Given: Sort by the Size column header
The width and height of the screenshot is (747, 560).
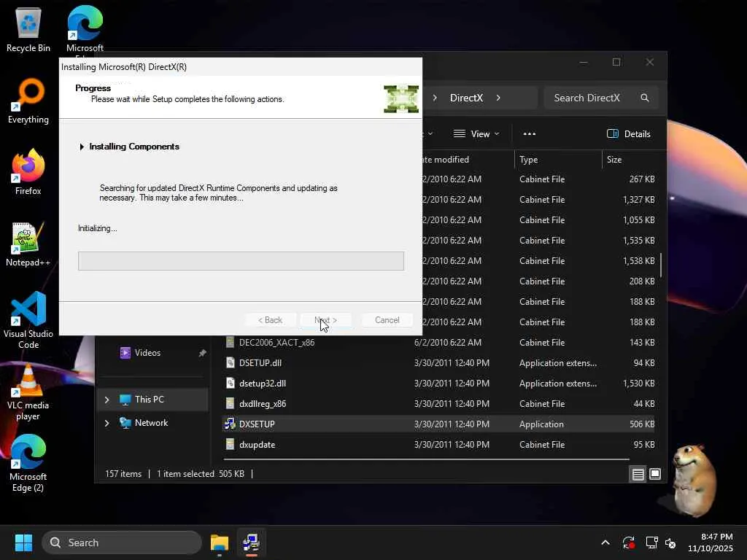Looking at the screenshot, I should [614, 160].
